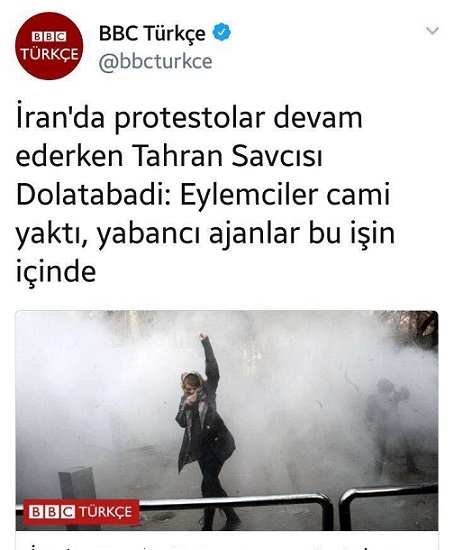Click the word "içinde" ending the tweet

[x=56, y=273]
